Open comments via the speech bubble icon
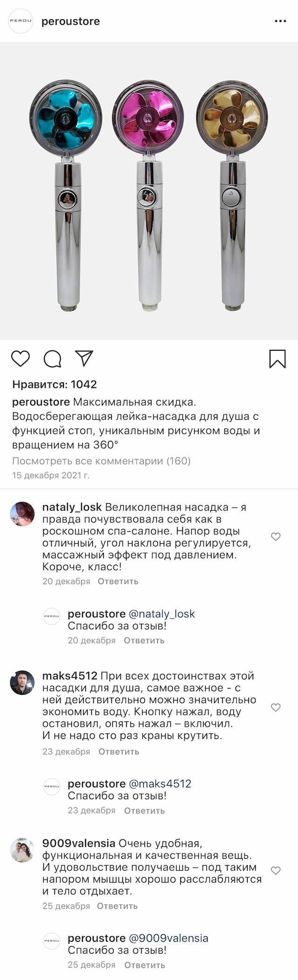The image size is (298, 980). (x=52, y=359)
